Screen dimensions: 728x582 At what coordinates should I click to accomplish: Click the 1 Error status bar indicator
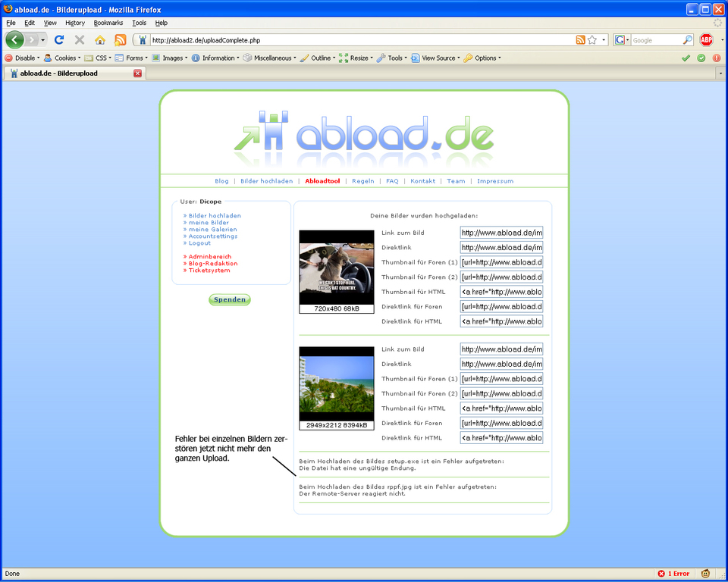click(673, 574)
